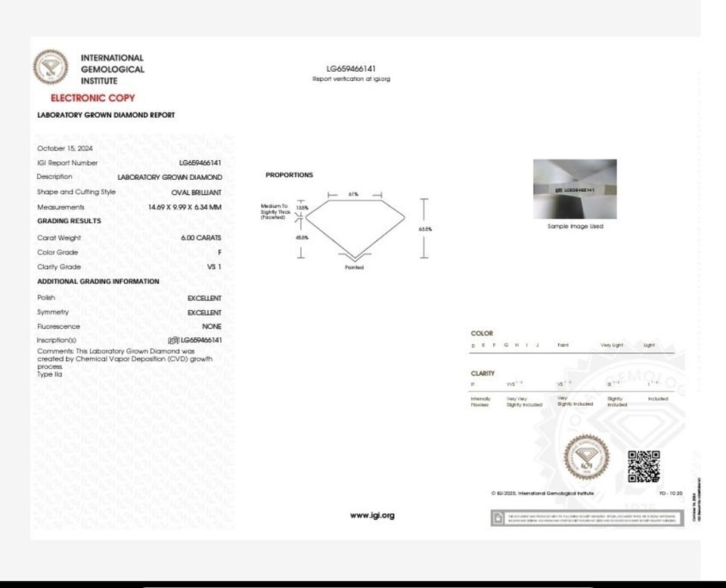Click the gold IGI seal beside the QR code
726x588 pixels.
click(x=586, y=457)
